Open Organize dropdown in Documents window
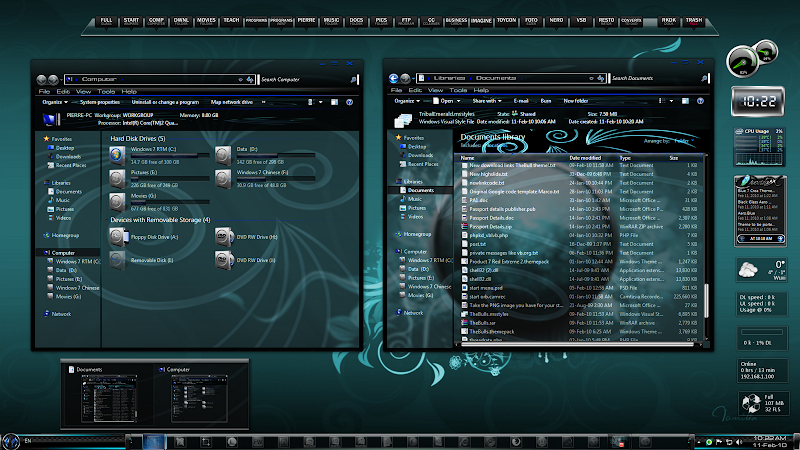The height and width of the screenshot is (450, 800). coord(407,101)
